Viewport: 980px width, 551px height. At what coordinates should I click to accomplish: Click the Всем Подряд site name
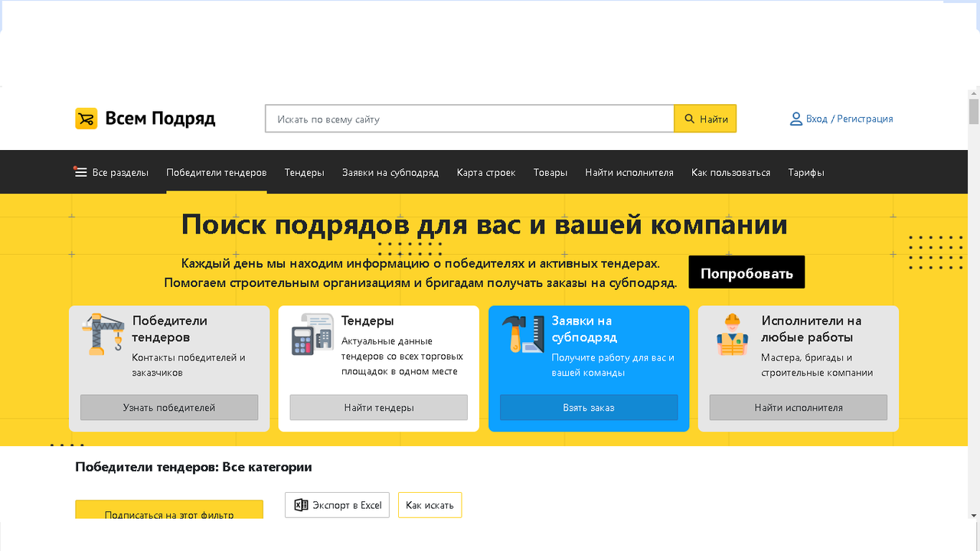click(160, 119)
